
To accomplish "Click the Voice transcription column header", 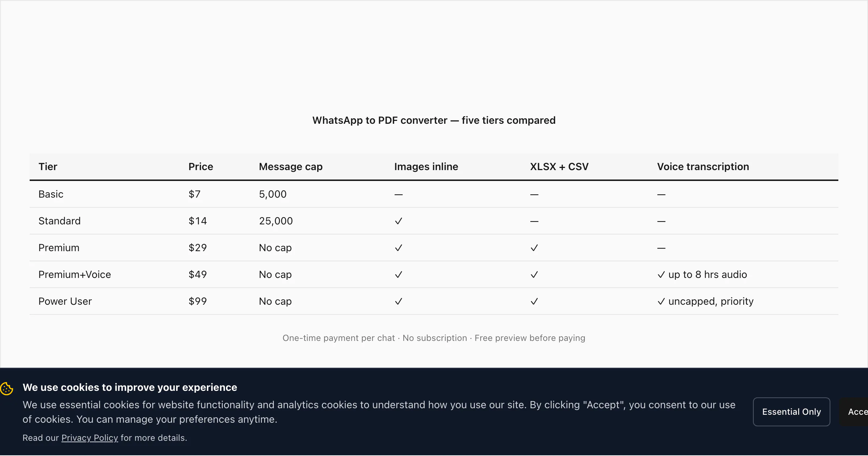I will tap(703, 166).
